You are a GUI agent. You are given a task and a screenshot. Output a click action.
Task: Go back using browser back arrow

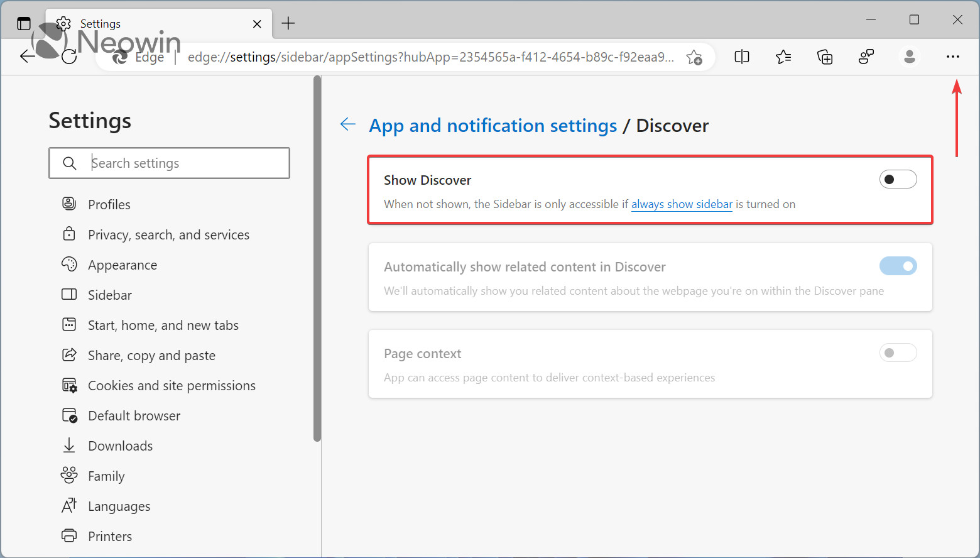click(27, 57)
